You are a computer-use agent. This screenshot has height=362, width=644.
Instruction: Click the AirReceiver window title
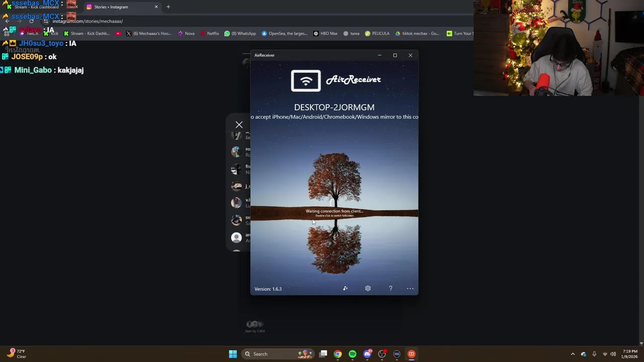[264, 55]
